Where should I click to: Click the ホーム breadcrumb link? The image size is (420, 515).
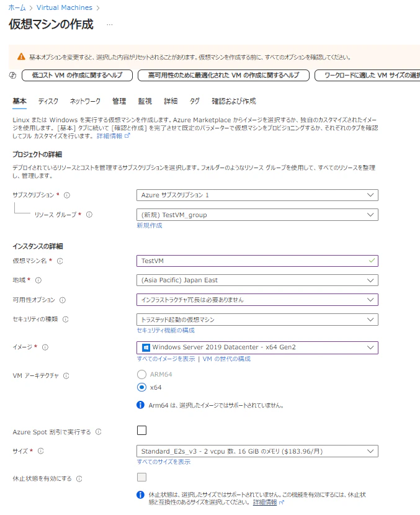click(17, 7)
